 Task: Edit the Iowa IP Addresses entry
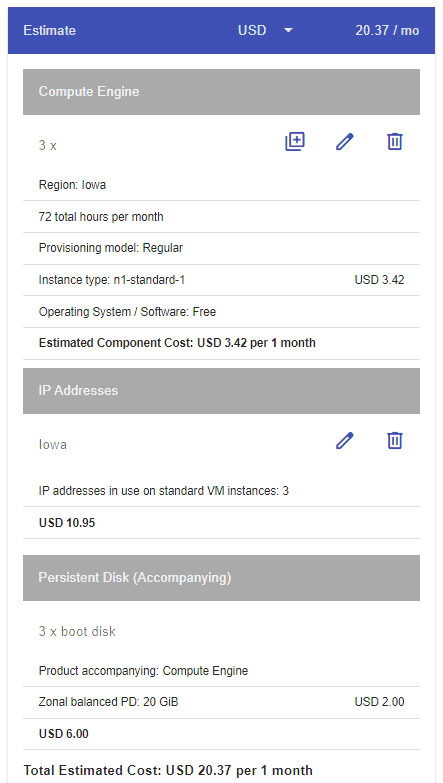pyautogui.click(x=345, y=441)
